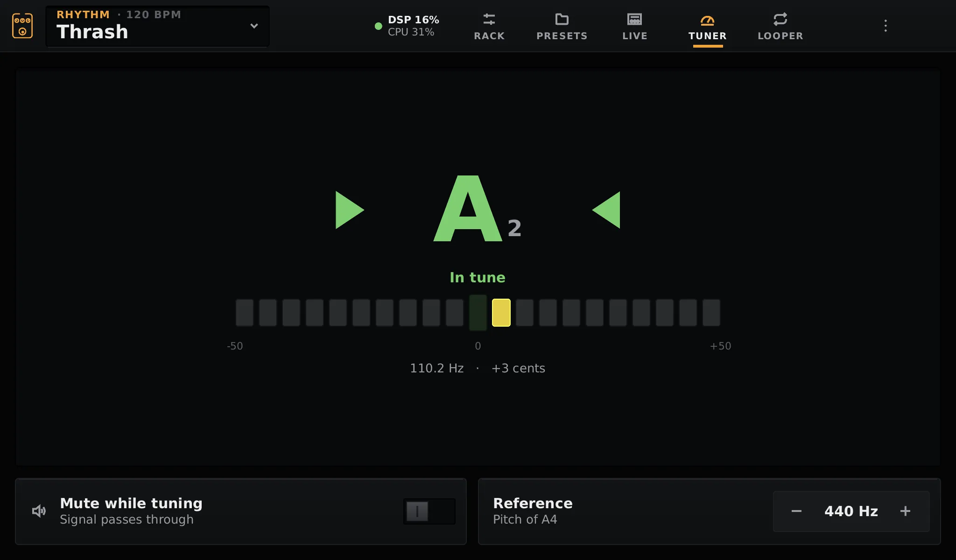Click the '-50' meter scale label
Screen dimensions: 956x560
tap(235, 346)
